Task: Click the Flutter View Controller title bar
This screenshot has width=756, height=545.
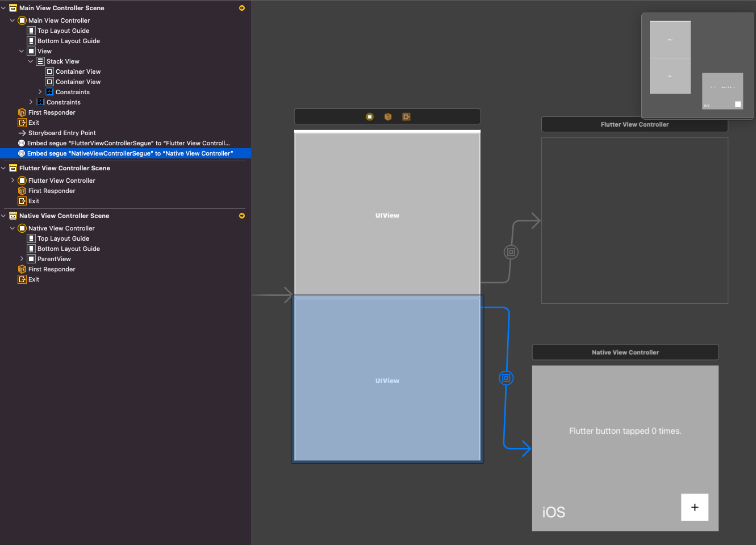Action: click(x=634, y=124)
